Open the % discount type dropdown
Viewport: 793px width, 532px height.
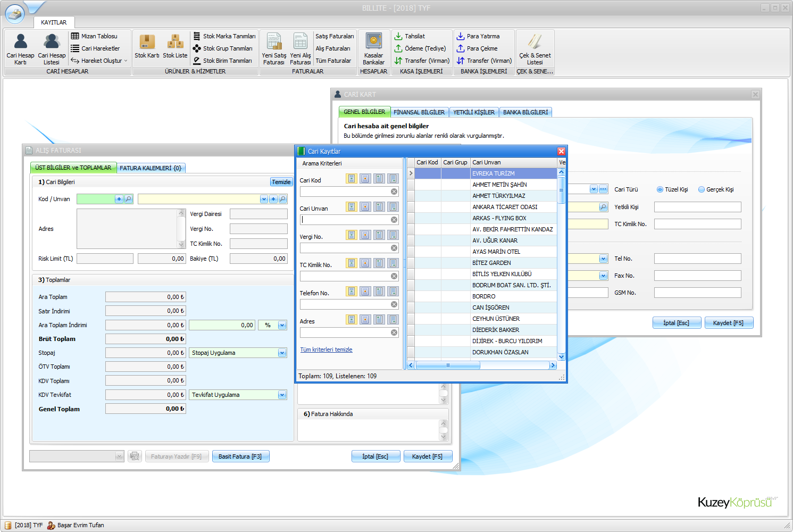[x=282, y=325]
